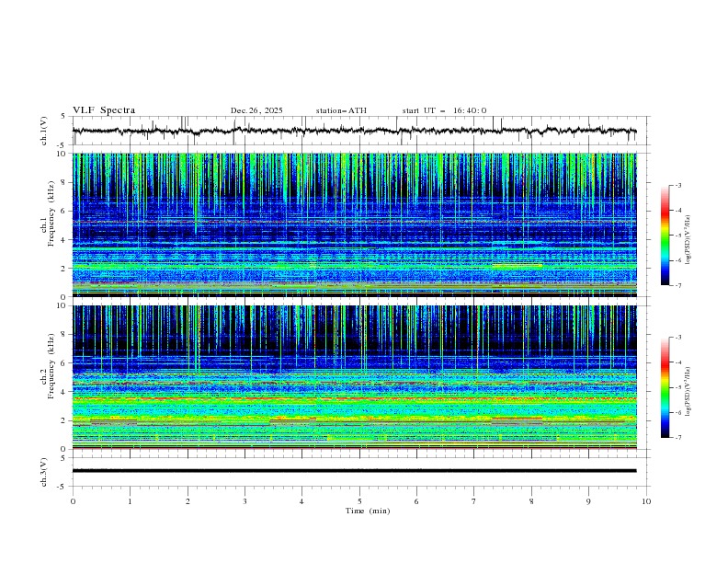Click the upper colorbar next to ch.1
The width and height of the screenshot is (728, 563).
[x=665, y=236]
